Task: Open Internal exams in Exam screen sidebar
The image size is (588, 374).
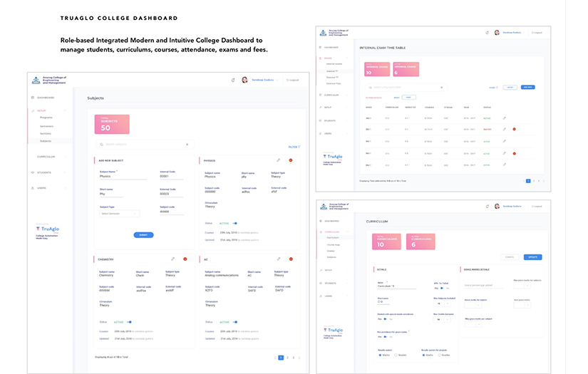Action: [334, 64]
